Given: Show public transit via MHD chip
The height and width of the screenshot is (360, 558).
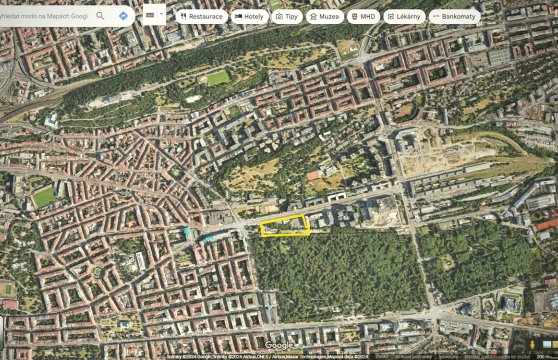Looking at the screenshot, I should 363,16.
